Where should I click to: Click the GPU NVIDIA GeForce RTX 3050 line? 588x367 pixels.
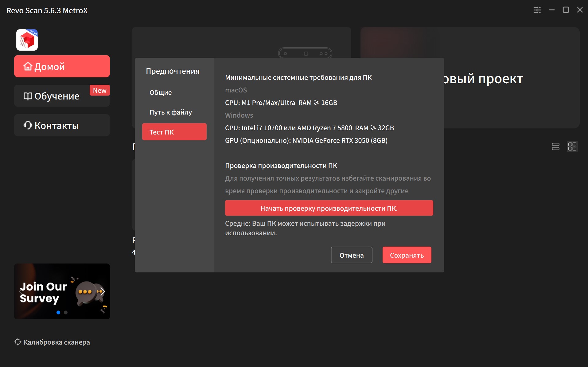(306, 140)
